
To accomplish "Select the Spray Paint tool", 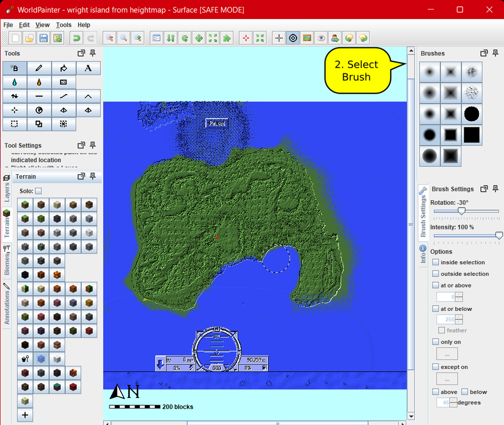I will tap(15, 68).
